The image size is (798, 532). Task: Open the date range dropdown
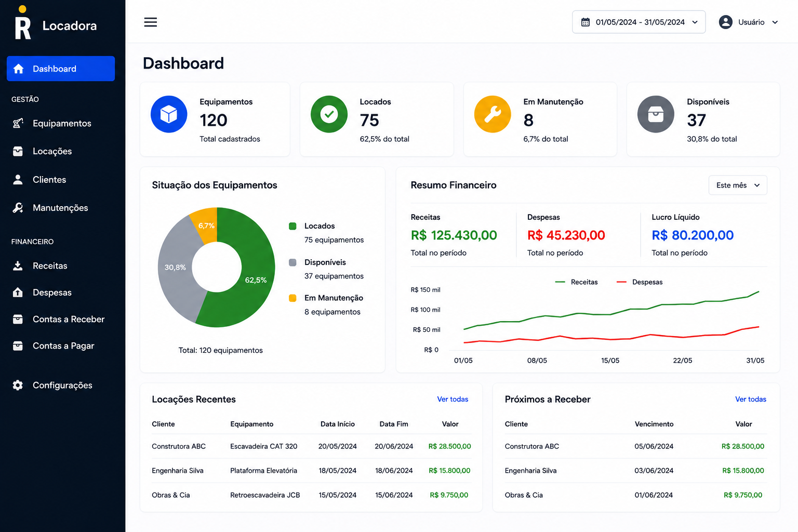pos(639,22)
